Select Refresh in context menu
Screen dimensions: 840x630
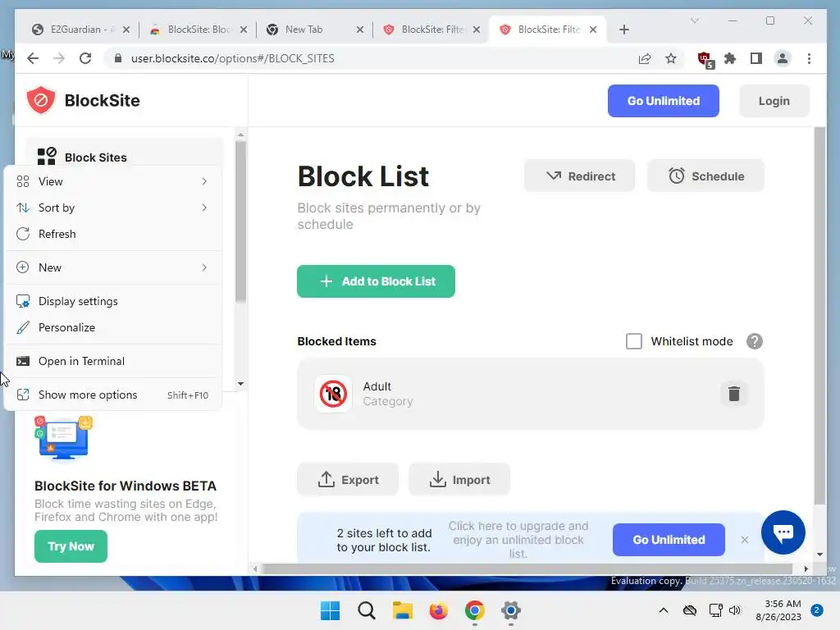[113, 234]
